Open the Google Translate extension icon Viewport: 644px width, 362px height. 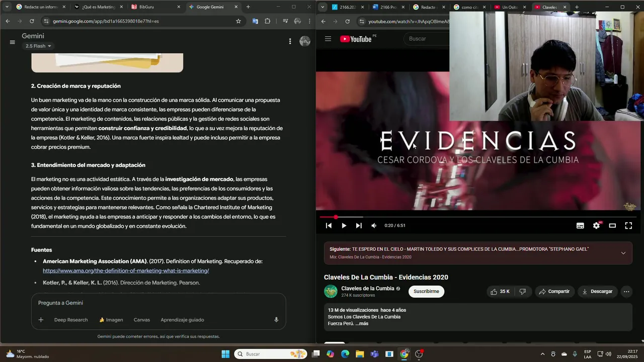255,21
